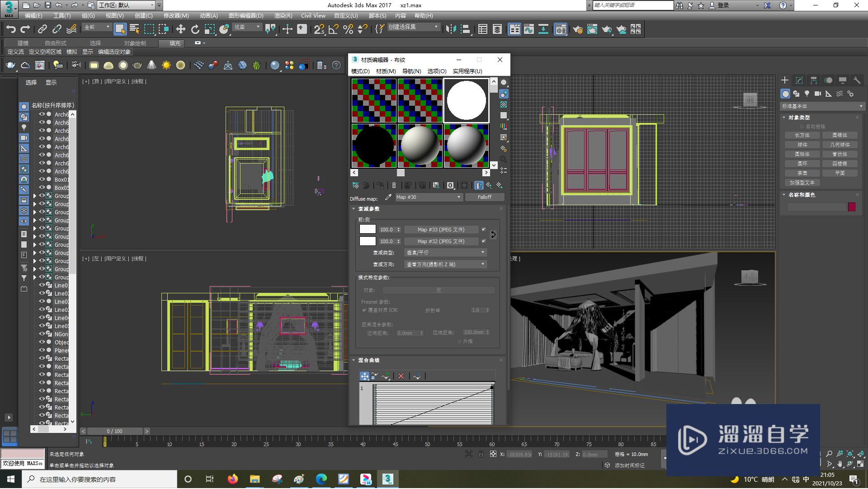The width and height of the screenshot is (868, 489).
Task: Select the Cameras category in Create panel
Action: pos(818,94)
